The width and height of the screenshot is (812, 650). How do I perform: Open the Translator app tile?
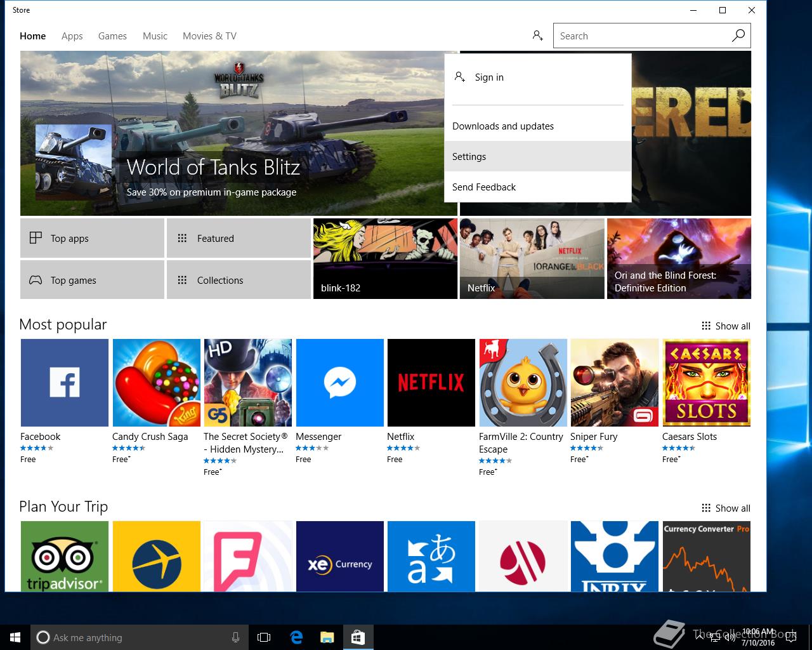coord(431,556)
